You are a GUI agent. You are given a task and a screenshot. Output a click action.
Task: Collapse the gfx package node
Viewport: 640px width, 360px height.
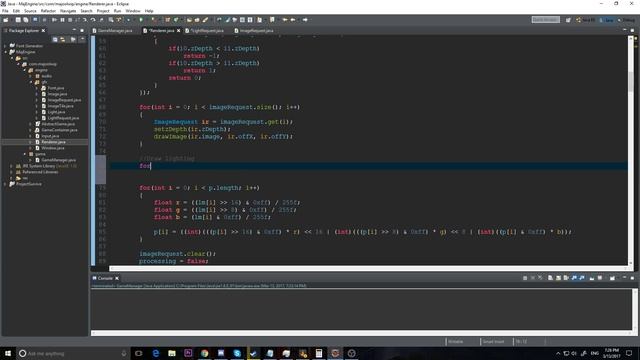31,82
